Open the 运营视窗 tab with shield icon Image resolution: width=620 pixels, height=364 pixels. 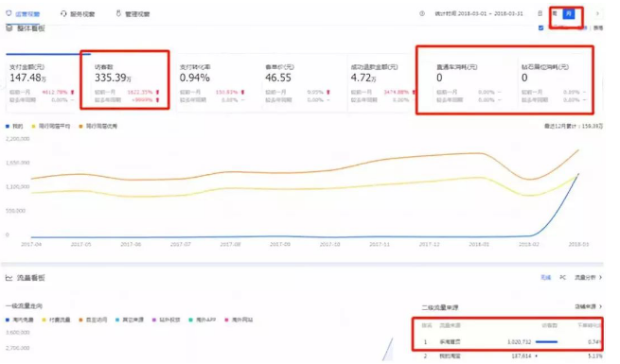(x=23, y=14)
